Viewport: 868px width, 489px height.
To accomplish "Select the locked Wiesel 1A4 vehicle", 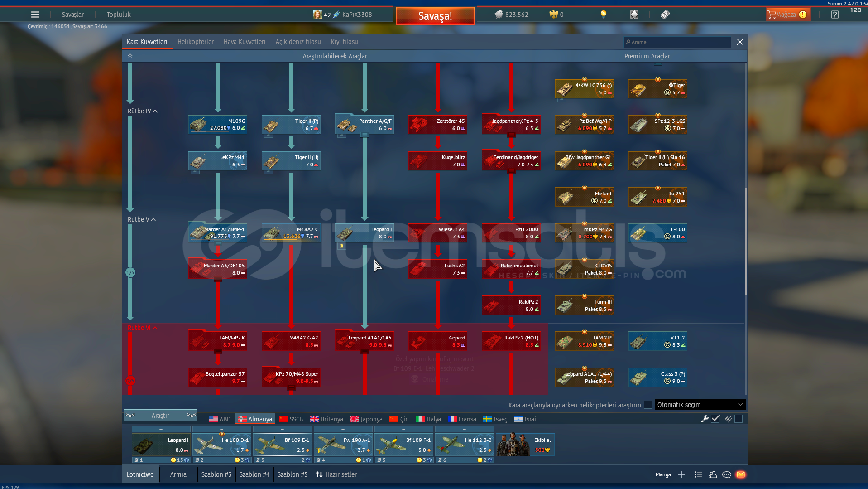I will click(438, 233).
